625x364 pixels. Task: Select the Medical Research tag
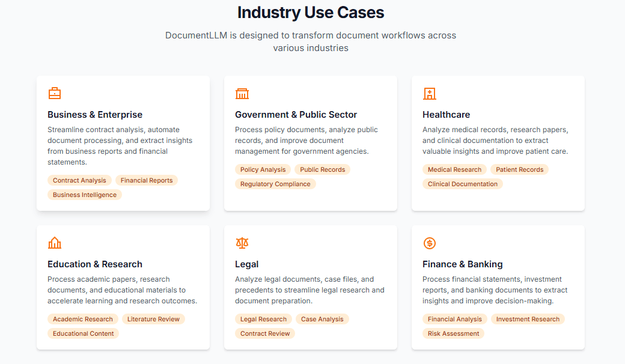coord(454,169)
